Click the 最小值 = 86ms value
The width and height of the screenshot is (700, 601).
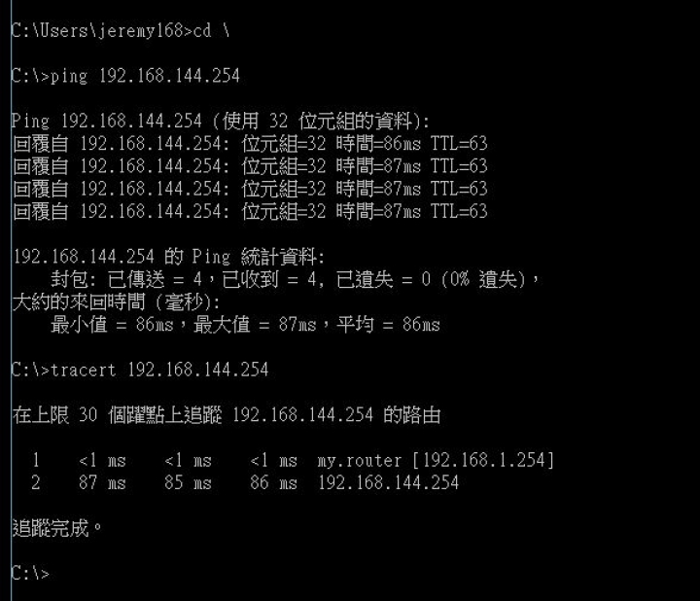pyautogui.click(x=112, y=325)
